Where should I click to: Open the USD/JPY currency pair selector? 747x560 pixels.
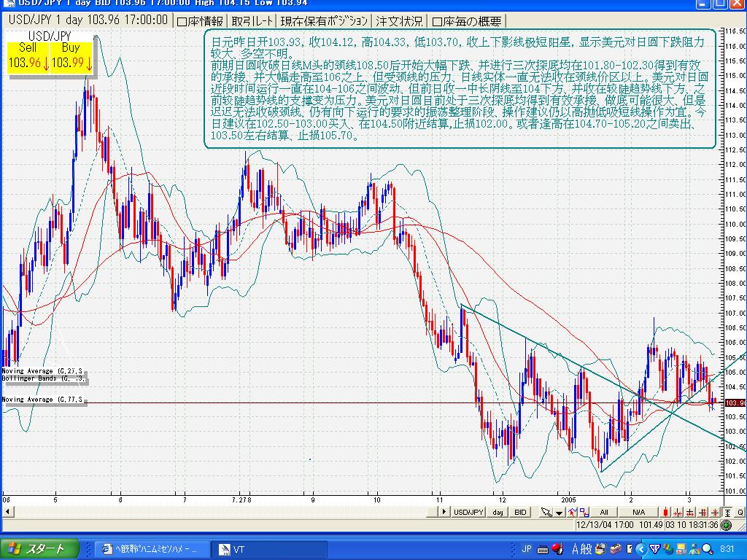coord(469,513)
